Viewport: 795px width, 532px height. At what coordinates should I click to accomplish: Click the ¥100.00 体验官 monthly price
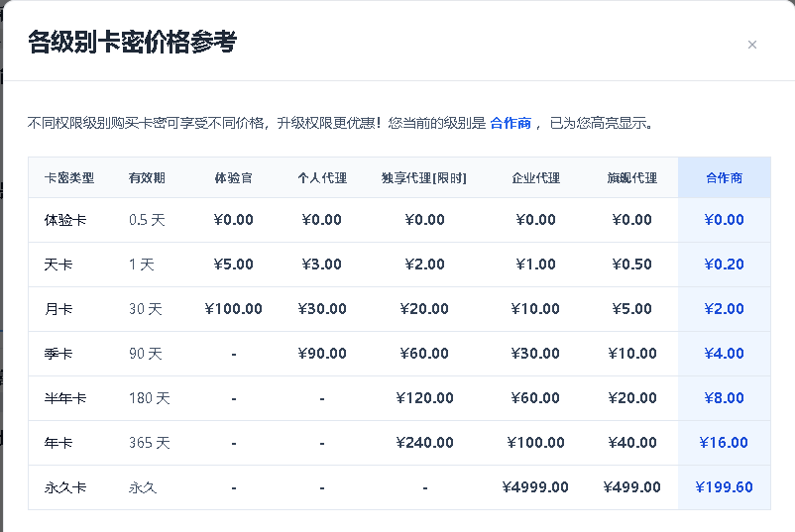[x=233, y=308]
